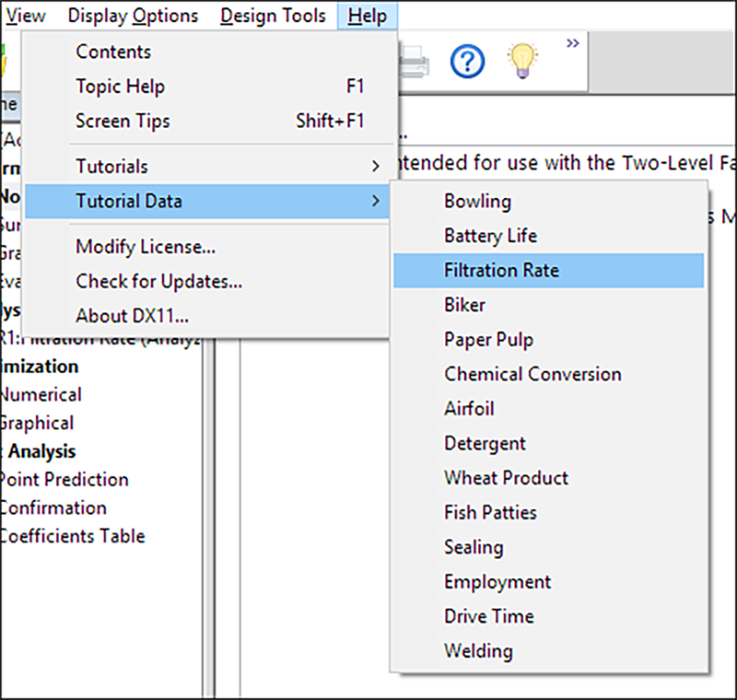This screenshot has width=737, height=700.
Task: Click Check for Updates in the Help menu
Action: pyautogui.click(x=158, y=281)
